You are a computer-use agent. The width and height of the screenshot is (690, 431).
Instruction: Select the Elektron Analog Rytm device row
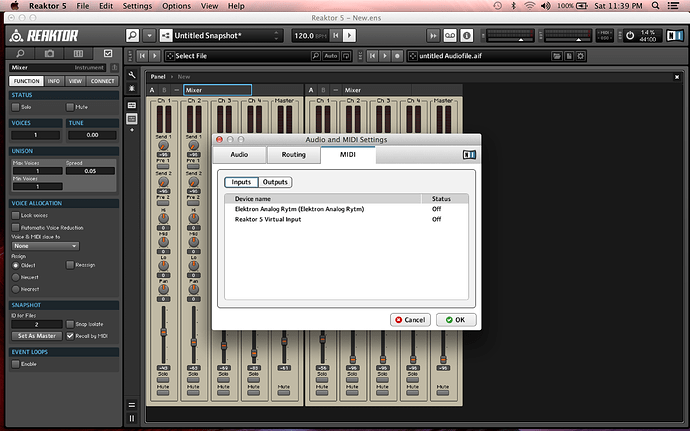(299, 209)
